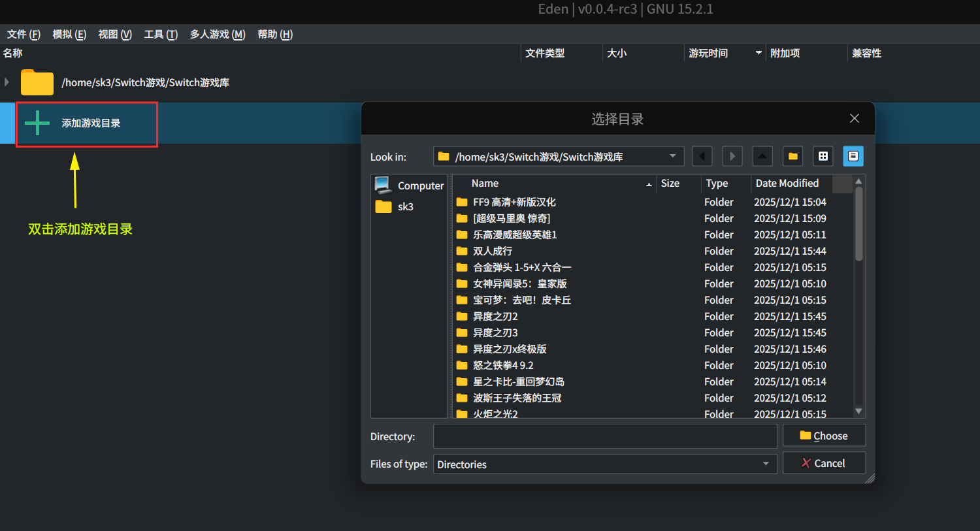Close the 选择目录 dialog
The image size is (980, 531).
point(854,118)
